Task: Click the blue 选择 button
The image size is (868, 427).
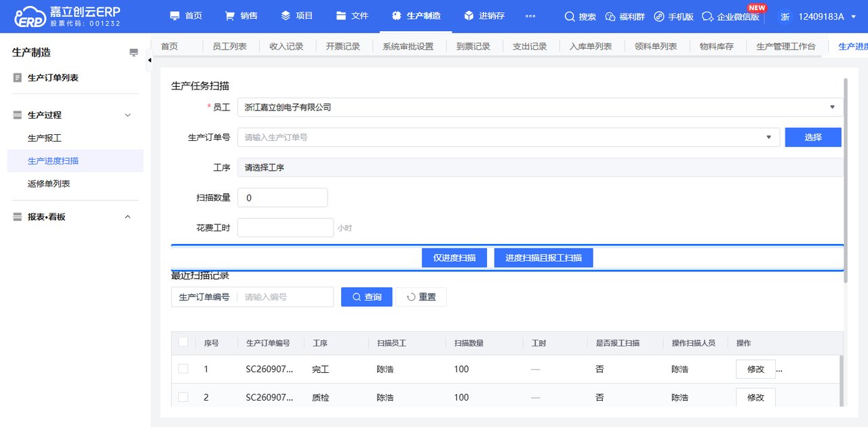Action: point(813,137)
